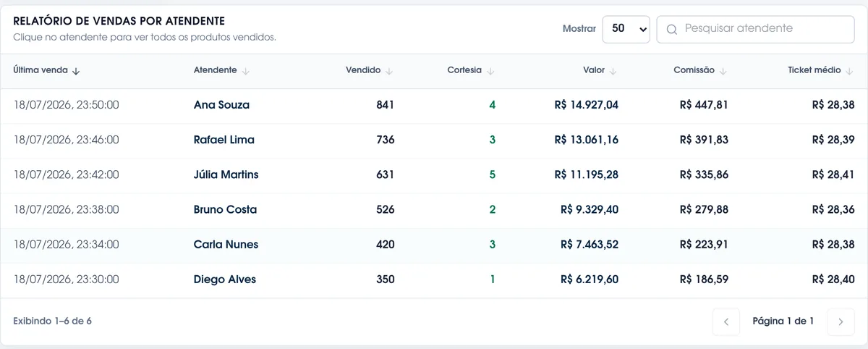The width and height of the screenshot is (868, 349).
Task: Click ticket médio R$ 28,41
Action: tap(833, 174)
